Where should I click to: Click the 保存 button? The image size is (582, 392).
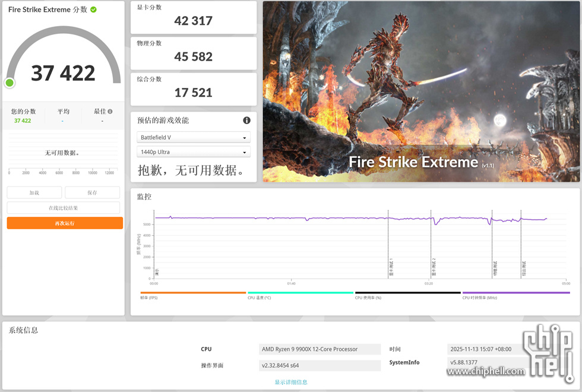coord(92,192)
